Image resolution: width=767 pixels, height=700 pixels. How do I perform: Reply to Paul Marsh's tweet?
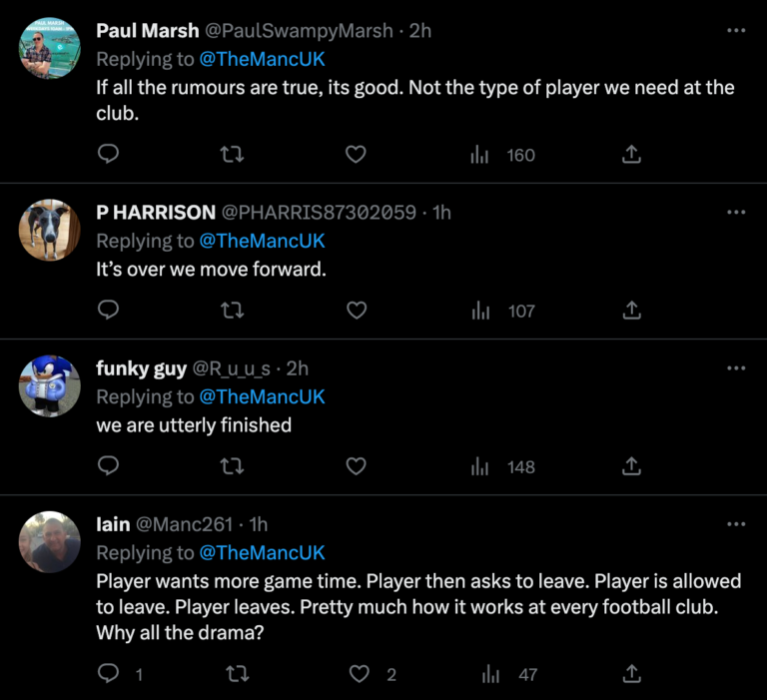[x=110, y=155]
